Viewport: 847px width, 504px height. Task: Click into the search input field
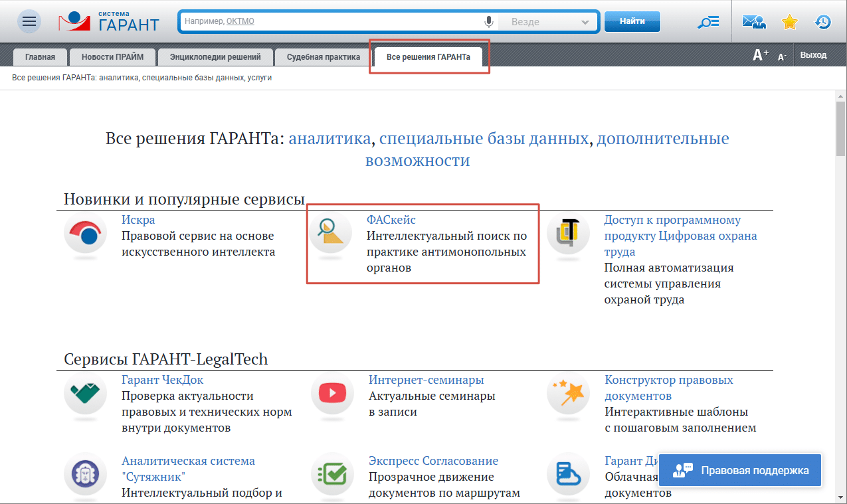[332, 22]
